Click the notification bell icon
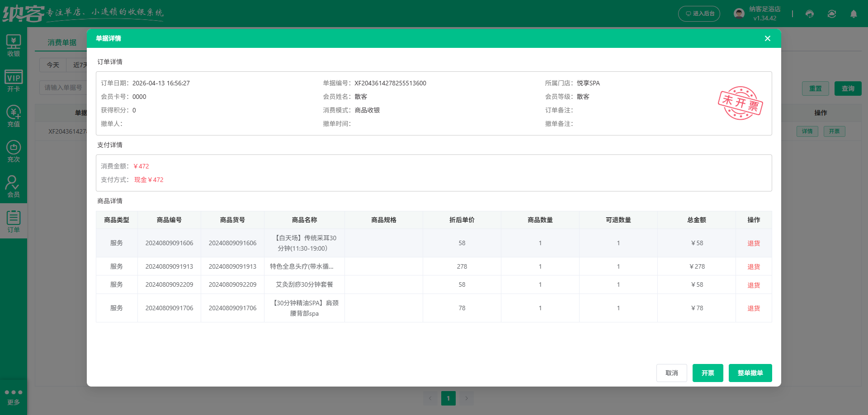This screenshot has height=415, width=868. tap(854, 14)
